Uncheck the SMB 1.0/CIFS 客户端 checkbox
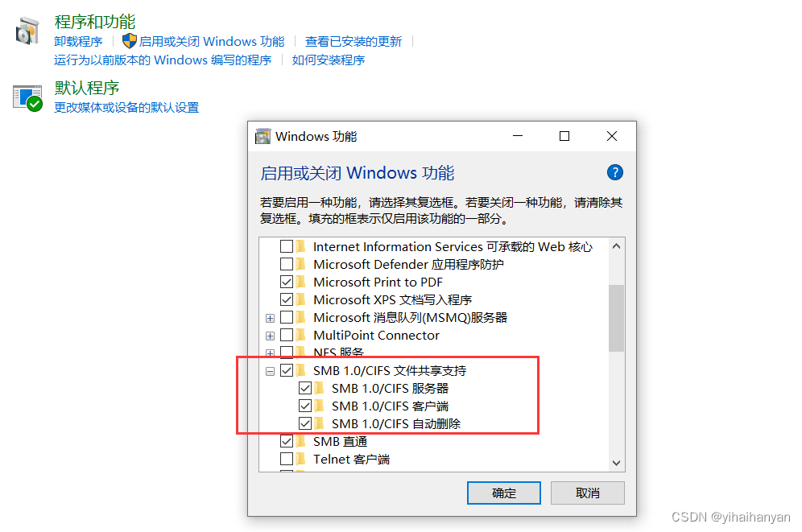Viewport: 802px width, 532px height. (x=305, y=406)
